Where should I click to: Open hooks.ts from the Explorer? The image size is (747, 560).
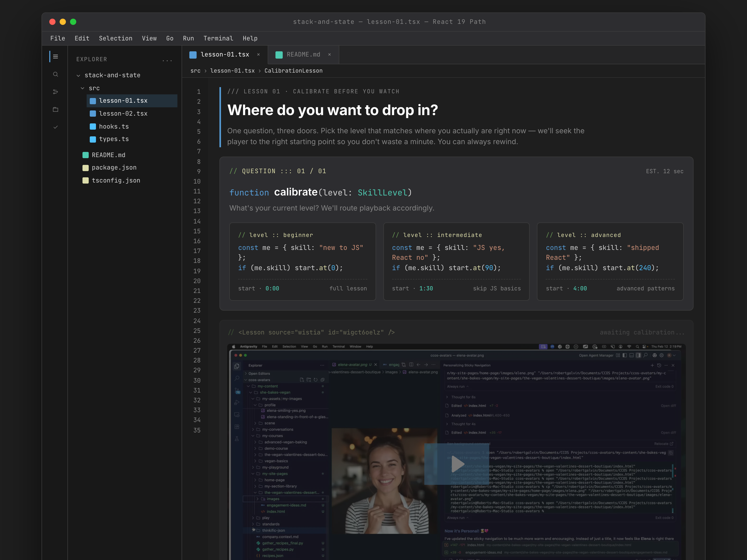coord(132,127)
